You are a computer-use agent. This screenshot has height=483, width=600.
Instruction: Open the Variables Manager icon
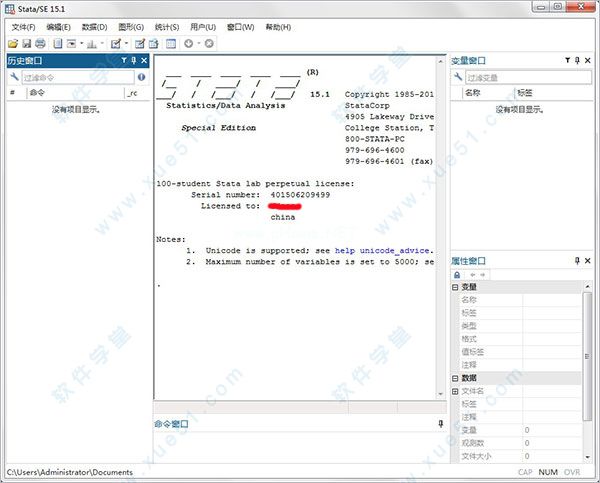[x=171, y=44]
